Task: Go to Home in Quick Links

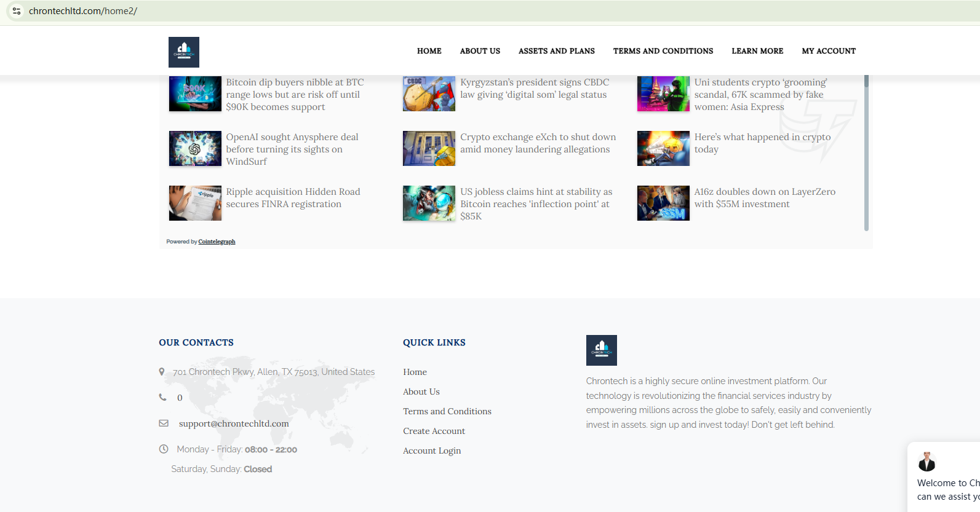Action: pyautogui.click(x=415, y=372)
